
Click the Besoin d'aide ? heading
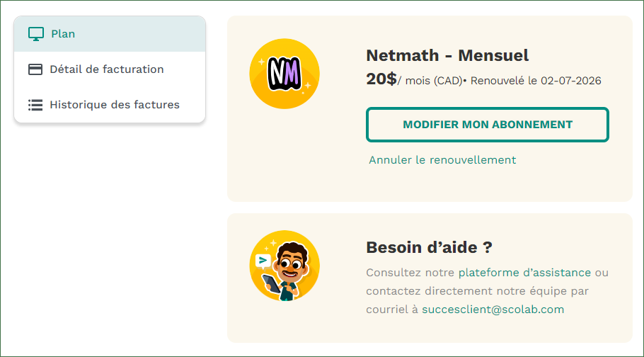[x=429, y=247]
